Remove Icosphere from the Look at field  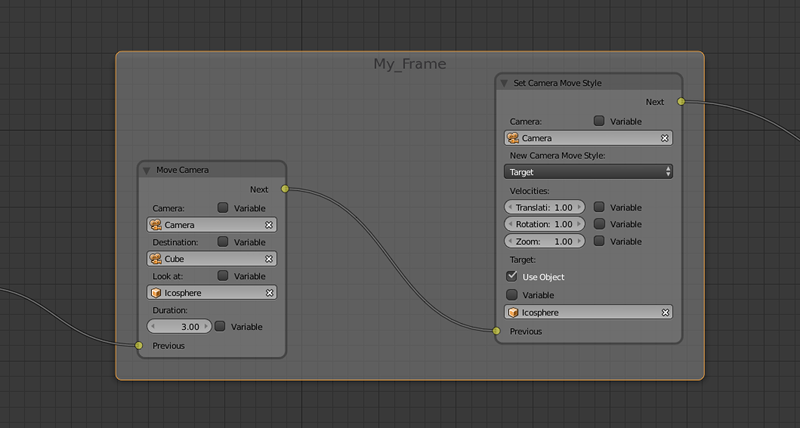point(268,293)
